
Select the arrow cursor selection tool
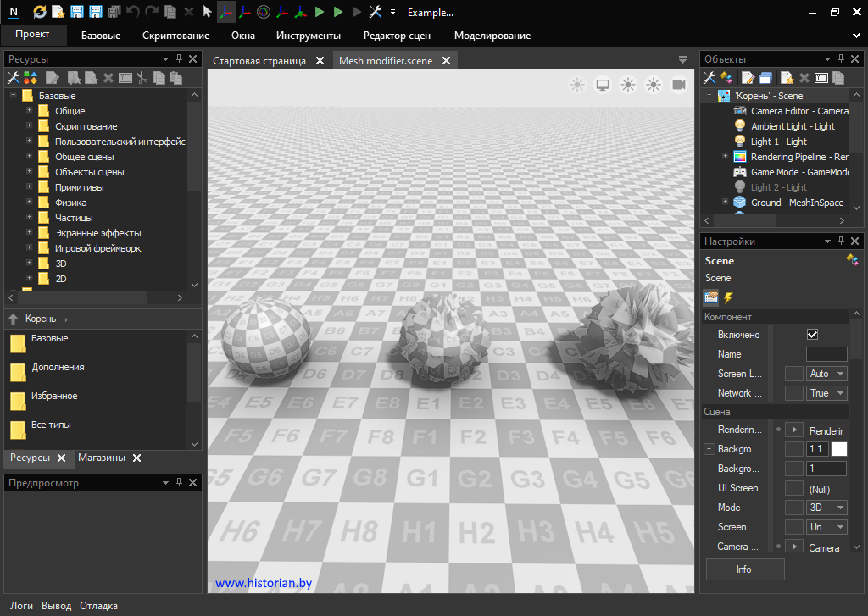pos(208,12)
